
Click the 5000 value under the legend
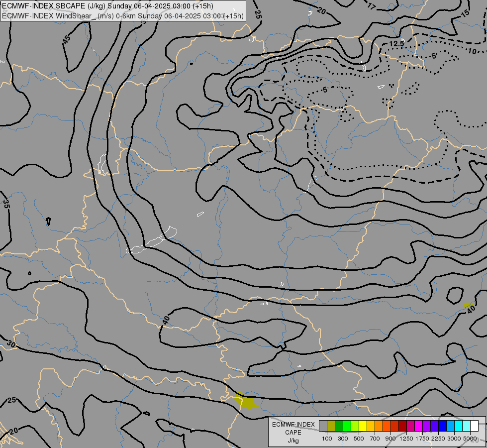pos(470,439)
